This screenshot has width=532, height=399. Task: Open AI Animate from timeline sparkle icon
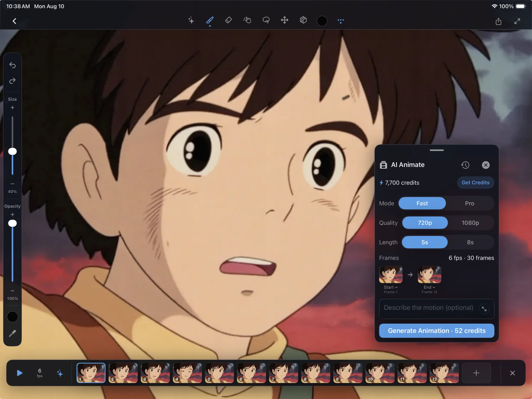coord(60,373)
